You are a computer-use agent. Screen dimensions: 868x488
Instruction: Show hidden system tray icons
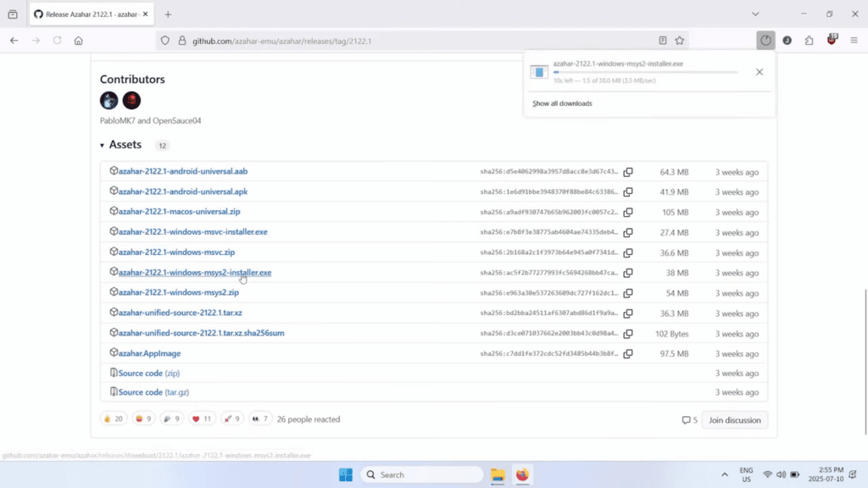pyautogui.click(x=725, y=474)
